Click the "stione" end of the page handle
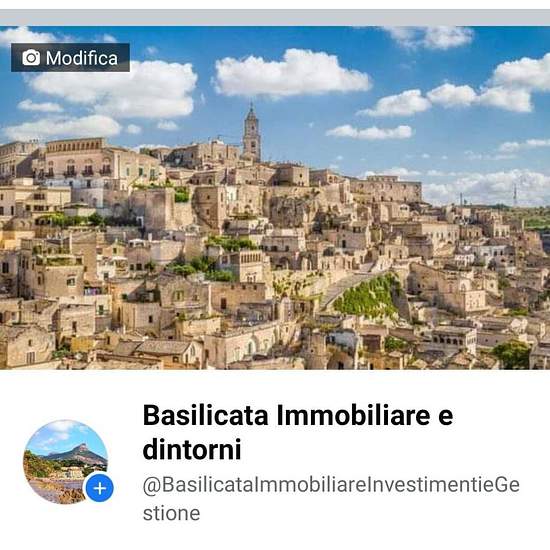This screenshot has width=550, height=550. coord(172,514)
